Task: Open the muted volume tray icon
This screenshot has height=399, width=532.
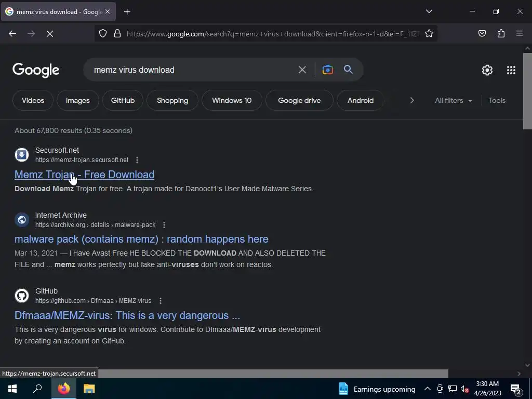Action: coord(464,389)
